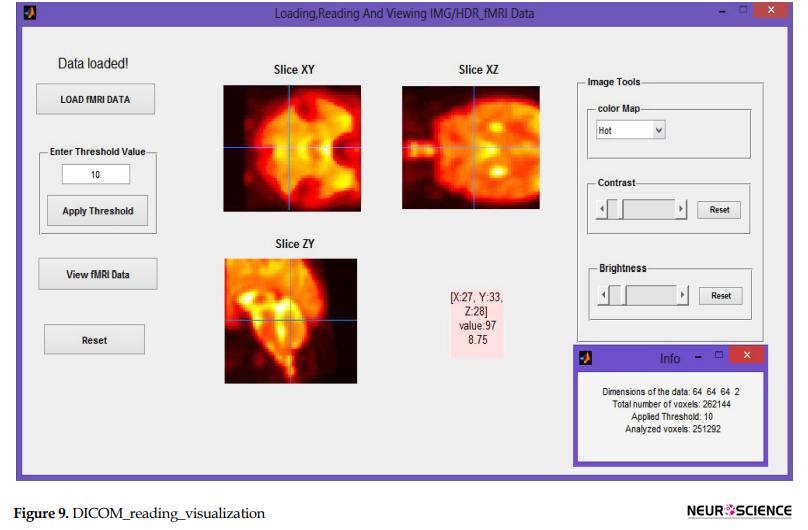Click the Slice XZ title label
Image resolution: width=808 pixels, height=530 pixels.
(x=479, y=70)
